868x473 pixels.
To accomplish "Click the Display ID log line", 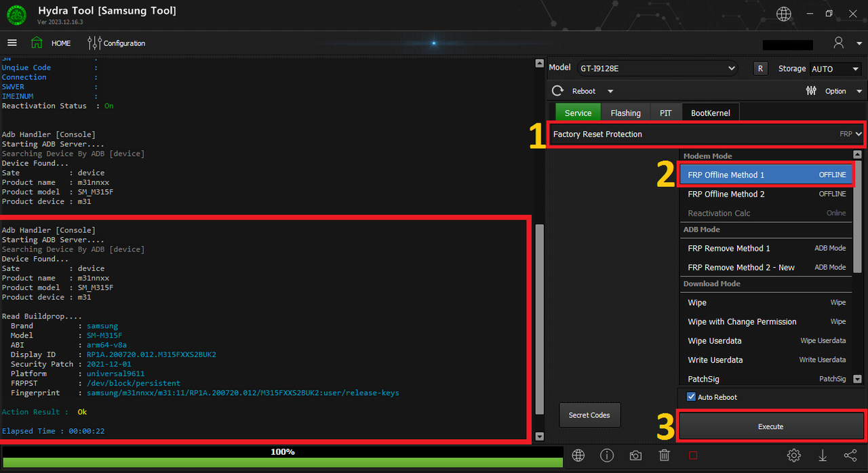I will (x=113, y=354).
